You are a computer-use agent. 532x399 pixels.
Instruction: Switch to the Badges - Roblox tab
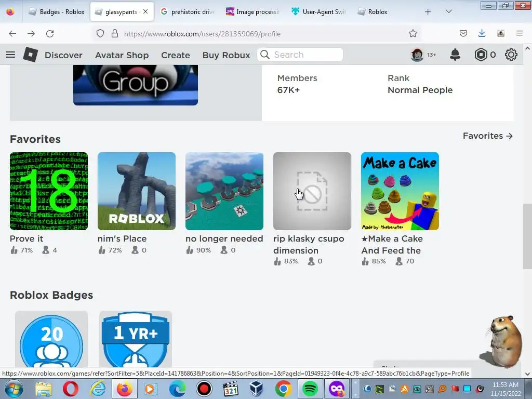(x=57, y=12)
